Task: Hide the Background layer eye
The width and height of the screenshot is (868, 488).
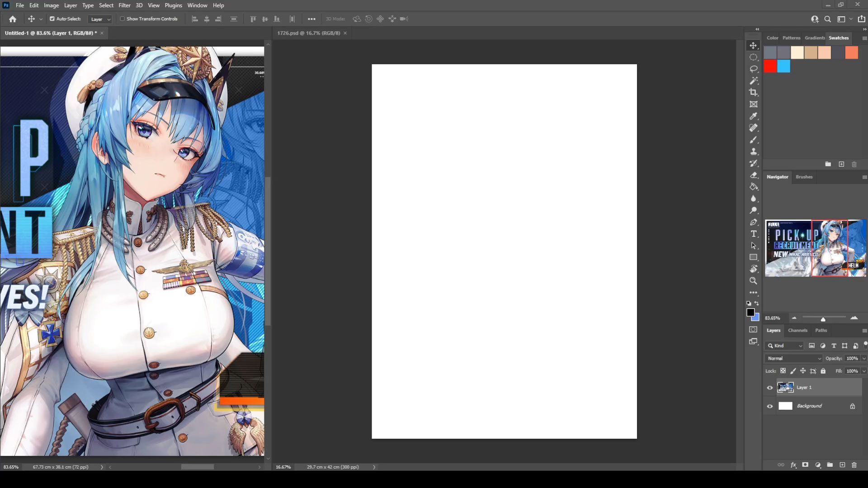Action: pos(770,406)
